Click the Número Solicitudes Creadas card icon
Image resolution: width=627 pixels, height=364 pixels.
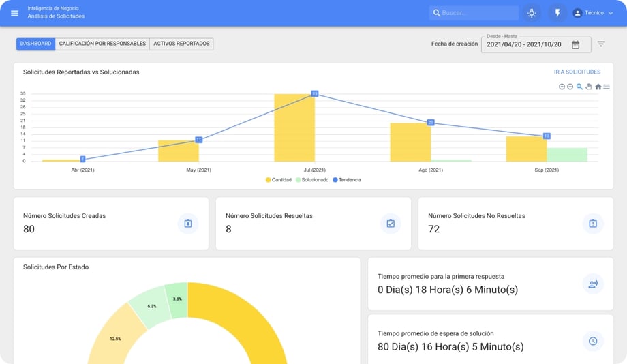(188, 224)
